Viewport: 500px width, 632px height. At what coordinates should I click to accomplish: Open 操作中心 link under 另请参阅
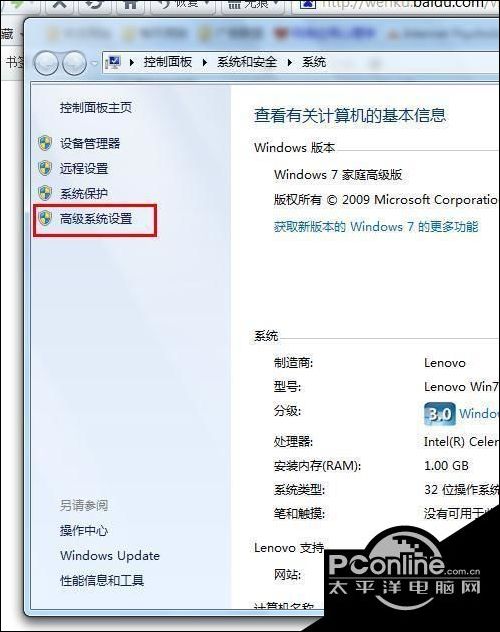tap(84, 530)
